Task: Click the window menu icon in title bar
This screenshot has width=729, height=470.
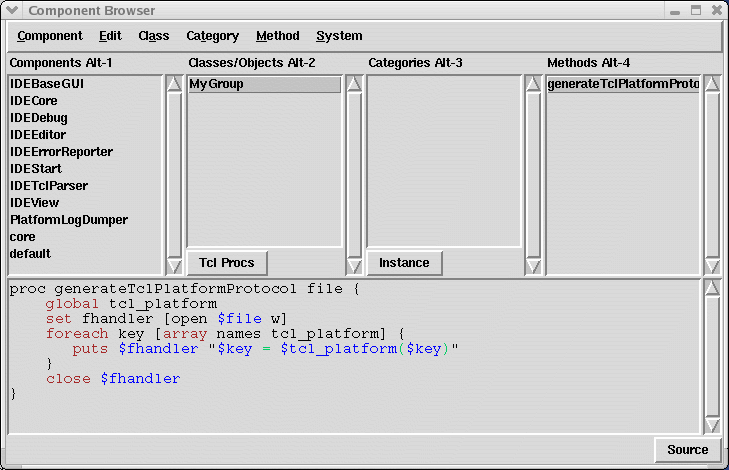Action: (12, 10)
